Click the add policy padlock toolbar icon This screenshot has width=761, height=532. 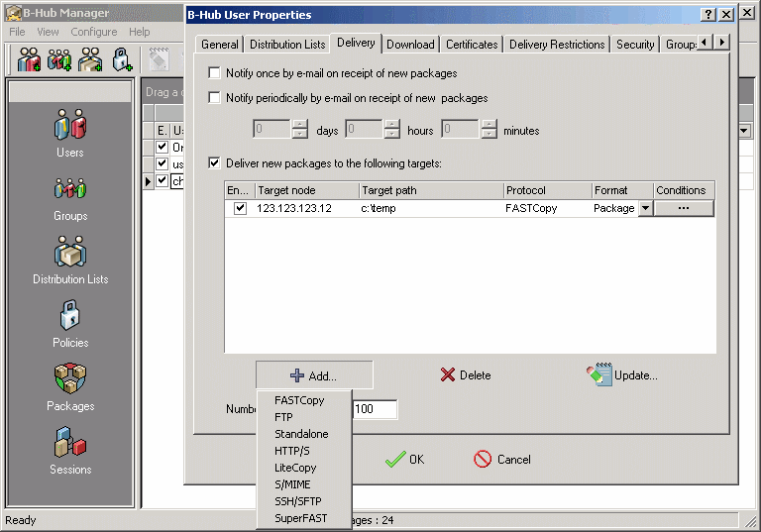tap(121, 59)
